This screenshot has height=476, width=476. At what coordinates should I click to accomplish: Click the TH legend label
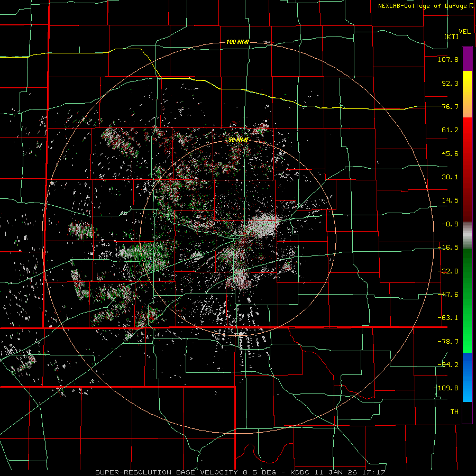coord(454,411)
